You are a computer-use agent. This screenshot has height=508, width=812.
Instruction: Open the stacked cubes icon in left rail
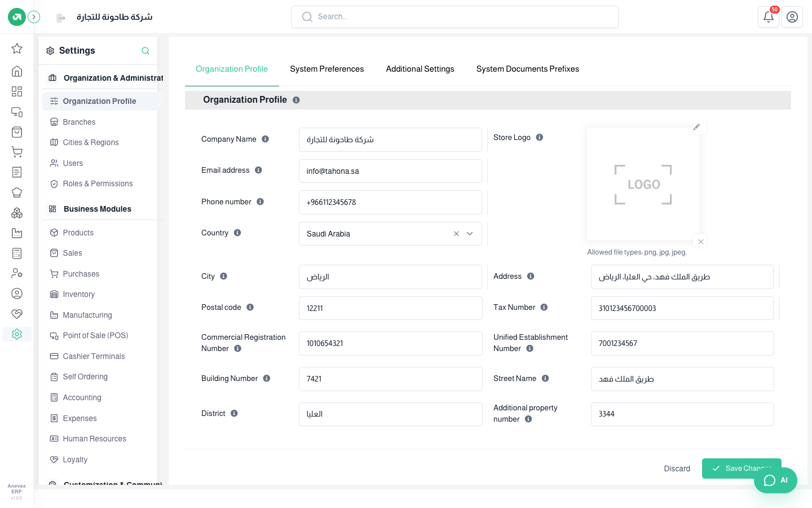tap(17, 213)
